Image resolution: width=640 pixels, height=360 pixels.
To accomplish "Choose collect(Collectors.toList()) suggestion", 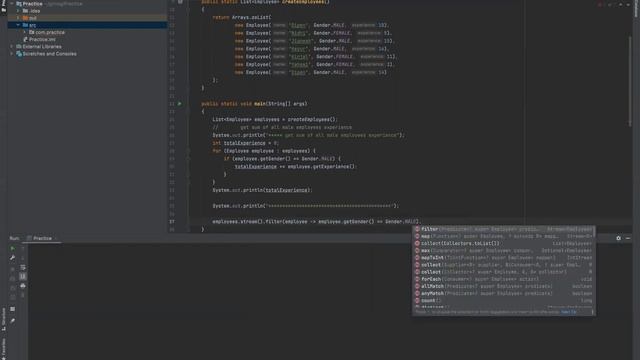I will [x=503, y=244].
